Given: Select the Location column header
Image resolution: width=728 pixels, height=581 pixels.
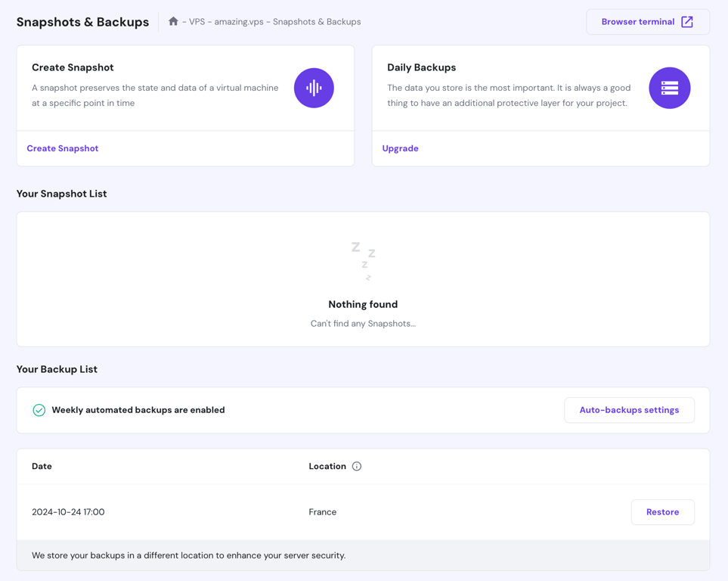Looking at the screenshot, I should click(327, 466).
